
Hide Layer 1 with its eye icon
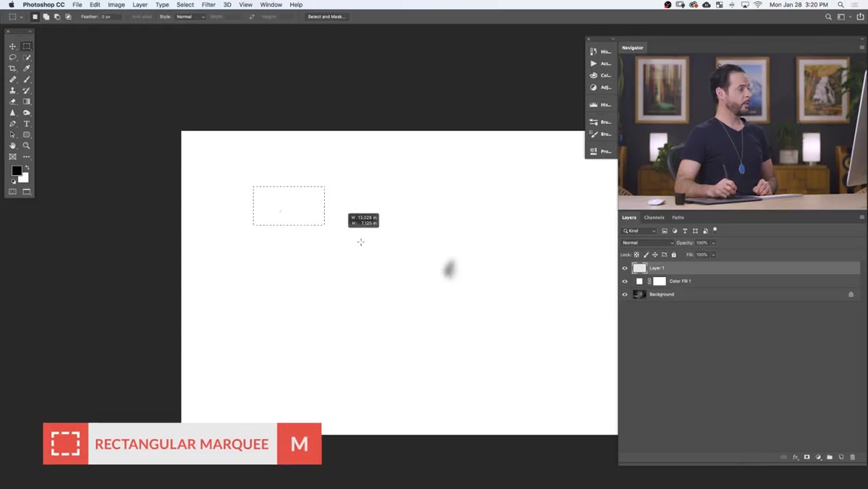pyautogui.click(x=625, y=268)
